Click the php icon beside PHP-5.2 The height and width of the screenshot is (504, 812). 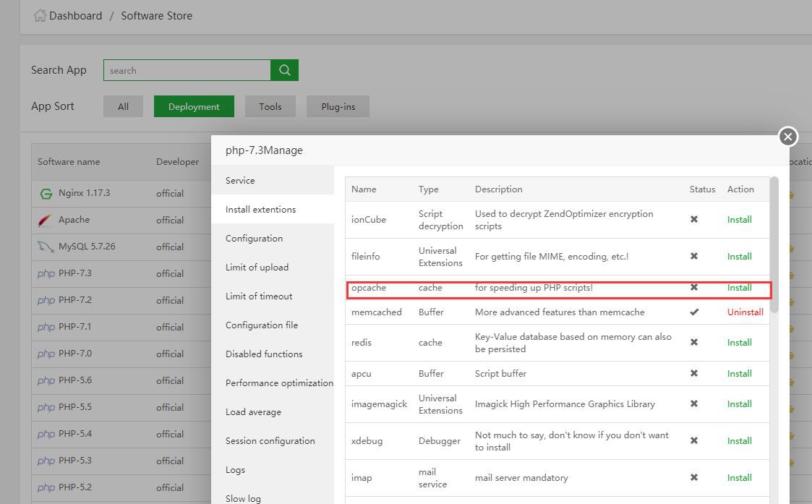[x=45, y=487]
